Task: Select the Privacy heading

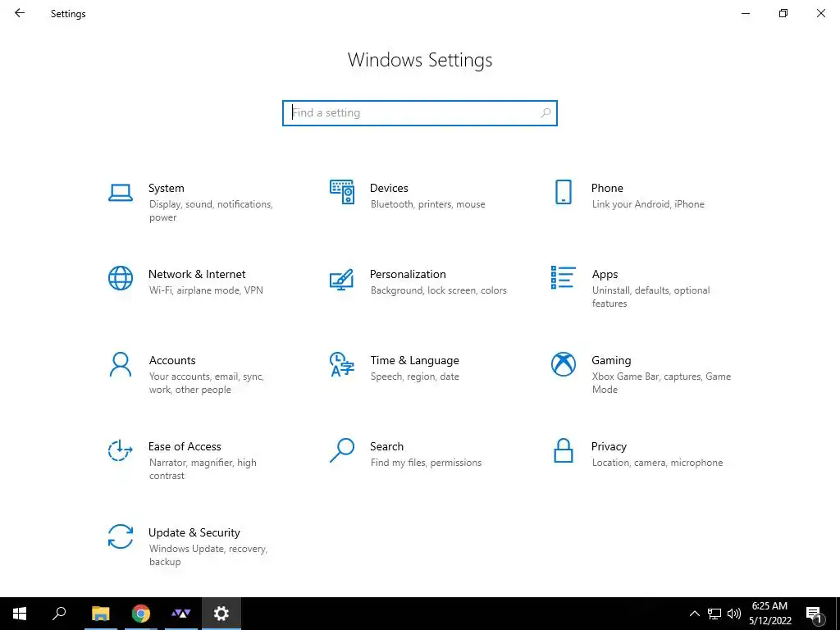Action: point(609,446)
